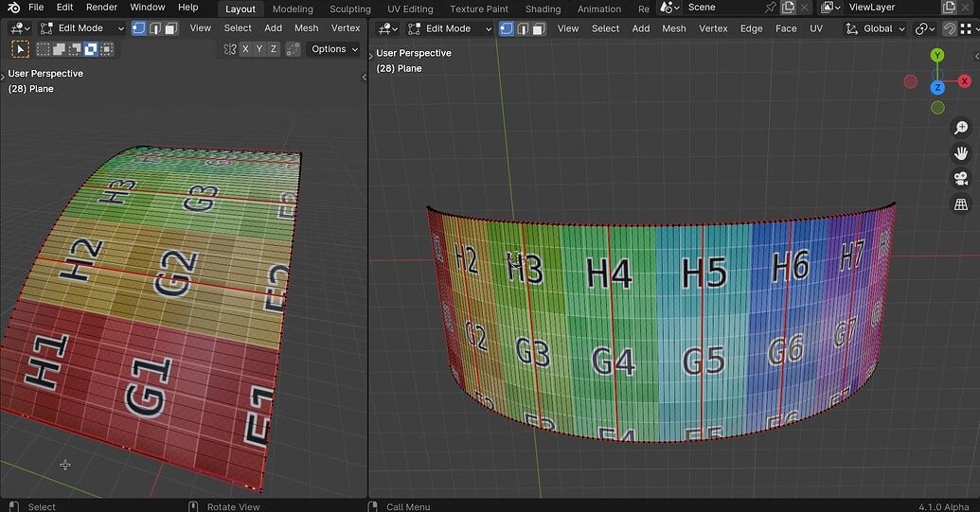Toggle Y axis mirror in left viewport
This screenshot has width=980, height=512.
click(x=259, y=49)
